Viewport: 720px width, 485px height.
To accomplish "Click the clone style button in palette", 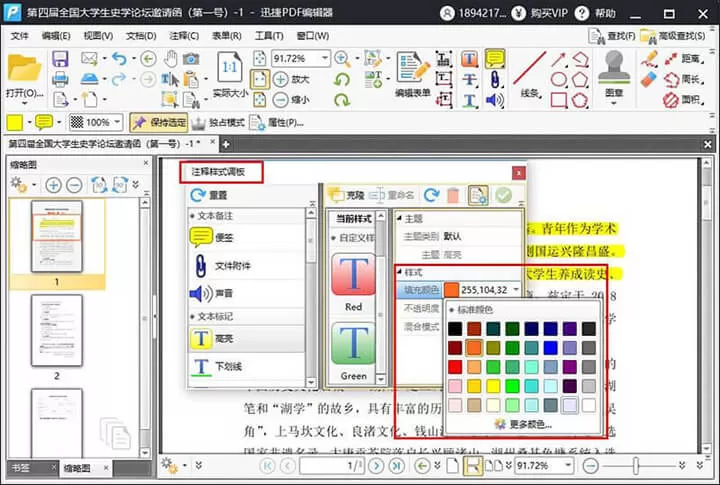I will [347, 195].
